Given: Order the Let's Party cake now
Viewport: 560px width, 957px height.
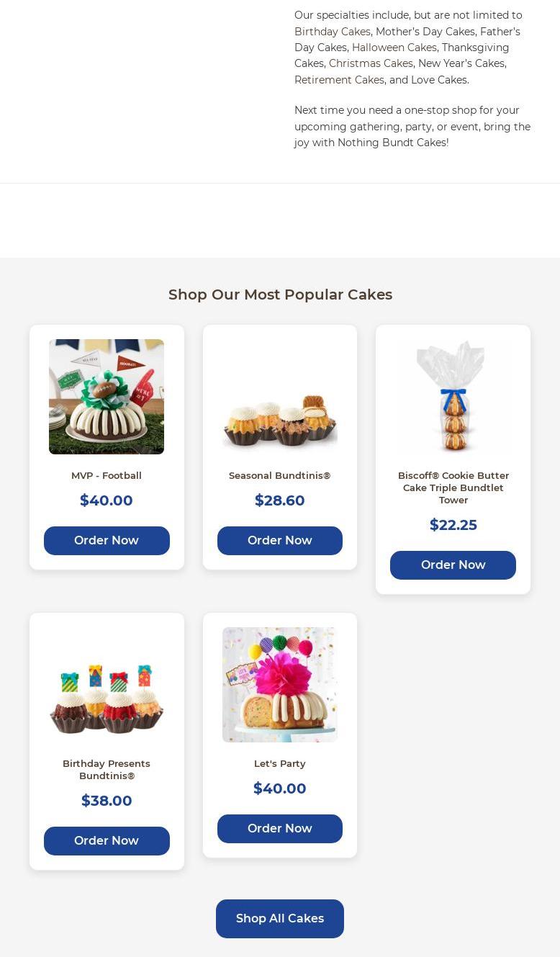Looking at the screenshot, I should tap(280, 829).
